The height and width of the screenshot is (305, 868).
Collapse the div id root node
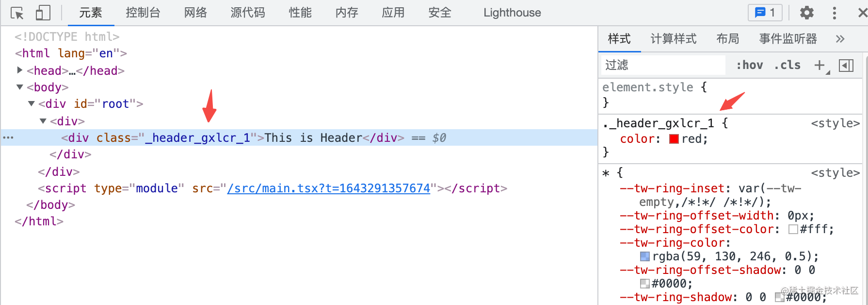click(32, 104)
